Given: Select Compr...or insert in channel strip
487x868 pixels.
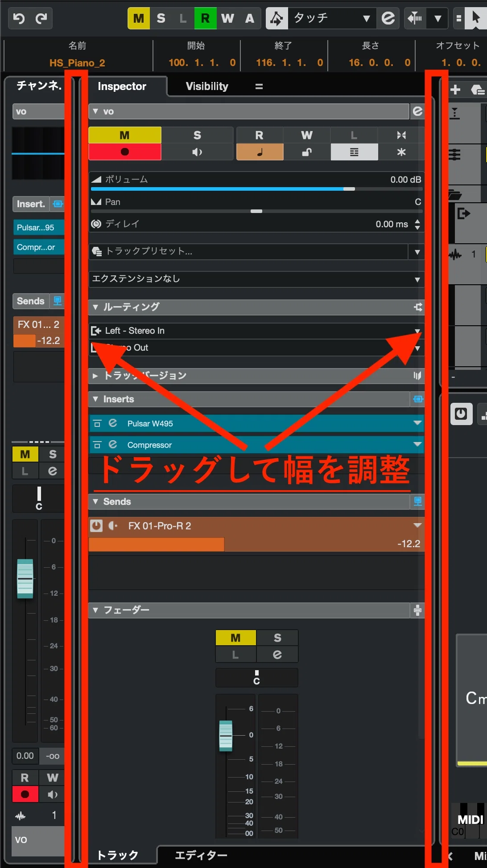Looking at the screenshot, I should (39, 247).
